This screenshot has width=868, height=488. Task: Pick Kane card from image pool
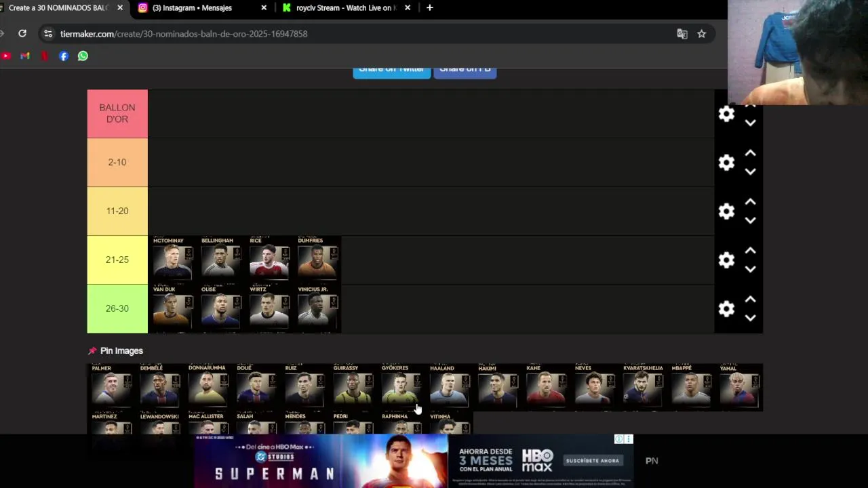click(545, 387)
